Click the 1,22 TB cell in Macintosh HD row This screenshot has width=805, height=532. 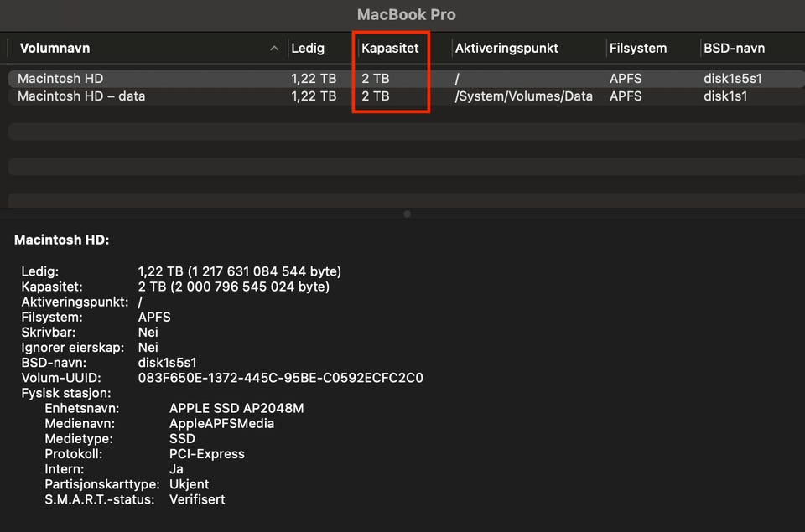pyautogui.click(x=314, y=79)
